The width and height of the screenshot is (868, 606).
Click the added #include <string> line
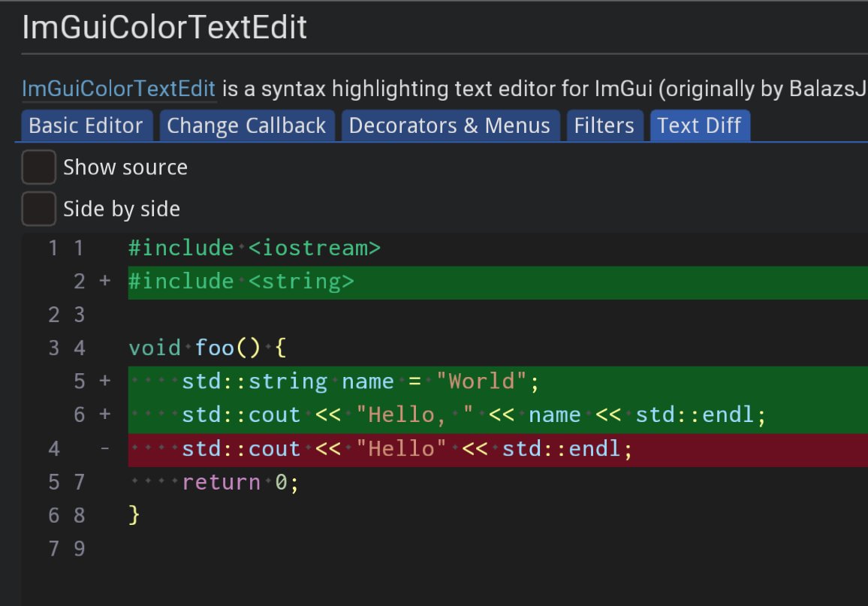pos(498,282)
